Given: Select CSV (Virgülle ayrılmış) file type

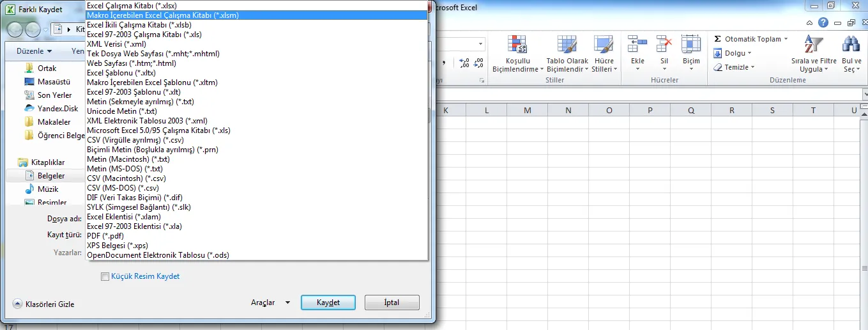Looking at the screenshot, I should (x=135, y=140).
